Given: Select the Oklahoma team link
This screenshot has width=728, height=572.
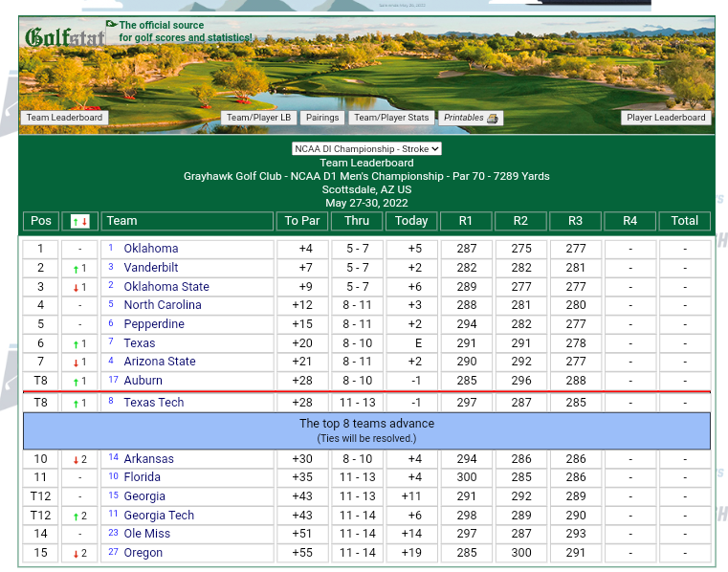Looking at the screenshot, I should coord(150,249).
